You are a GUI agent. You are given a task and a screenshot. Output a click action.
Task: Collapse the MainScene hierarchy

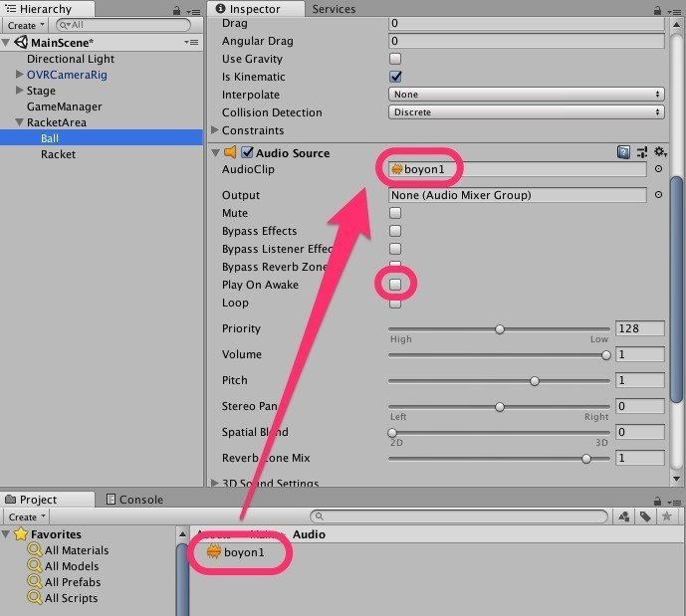tap(6, 43)
